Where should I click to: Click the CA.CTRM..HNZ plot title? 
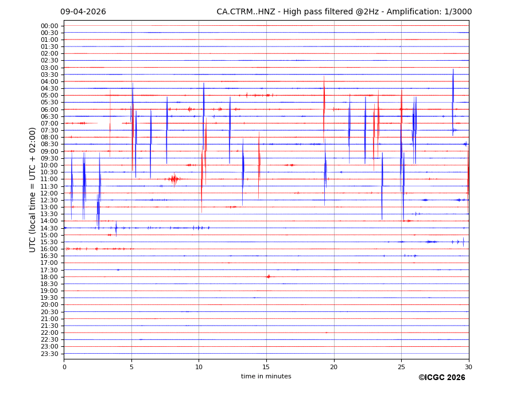coord(344,12)
